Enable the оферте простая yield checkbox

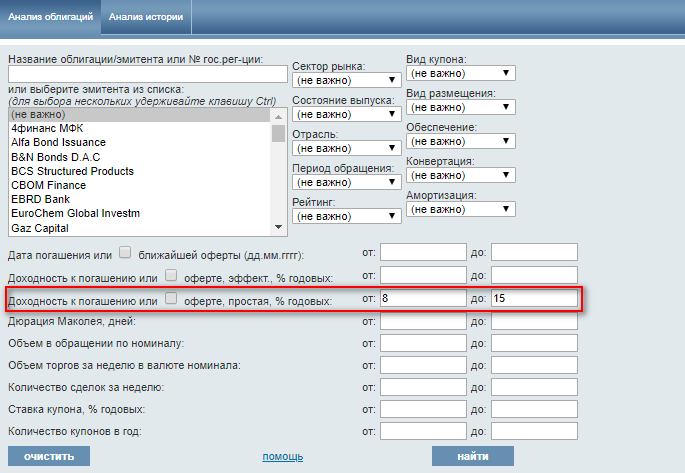(x=171, y=299)
